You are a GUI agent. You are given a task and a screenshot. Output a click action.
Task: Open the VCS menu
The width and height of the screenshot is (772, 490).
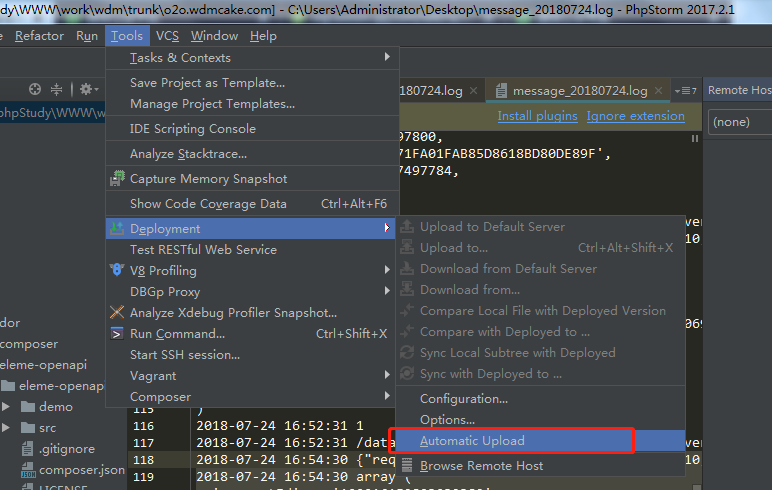pos(167,36)
